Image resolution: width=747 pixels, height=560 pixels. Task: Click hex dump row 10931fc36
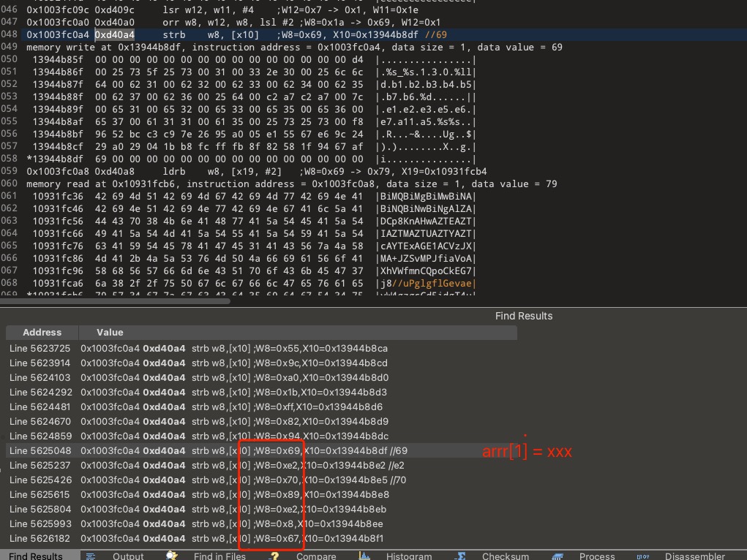[255, 196]
